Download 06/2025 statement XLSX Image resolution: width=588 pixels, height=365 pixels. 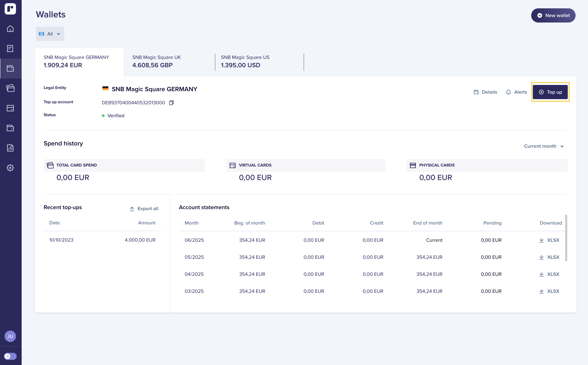click(549, 240)
